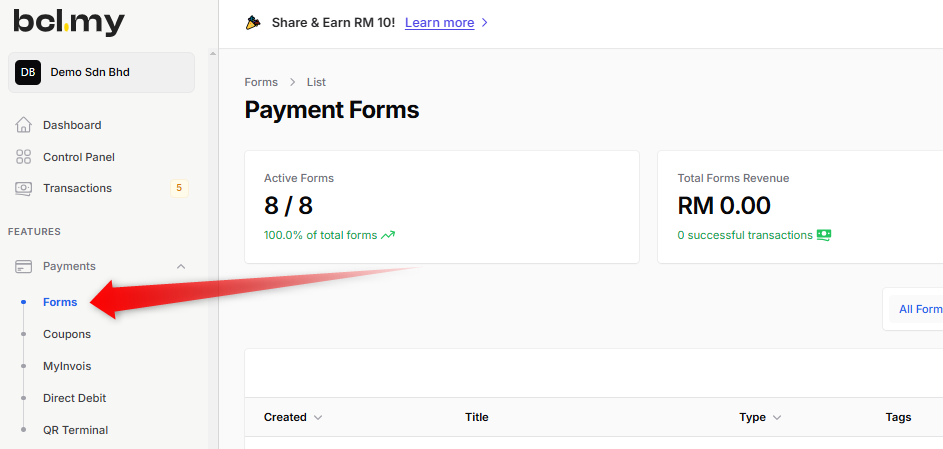Viewport: 943px width, 449px height.
Task: Open the Demo Sdn Bhd company switcher
Action: point(102,72)
